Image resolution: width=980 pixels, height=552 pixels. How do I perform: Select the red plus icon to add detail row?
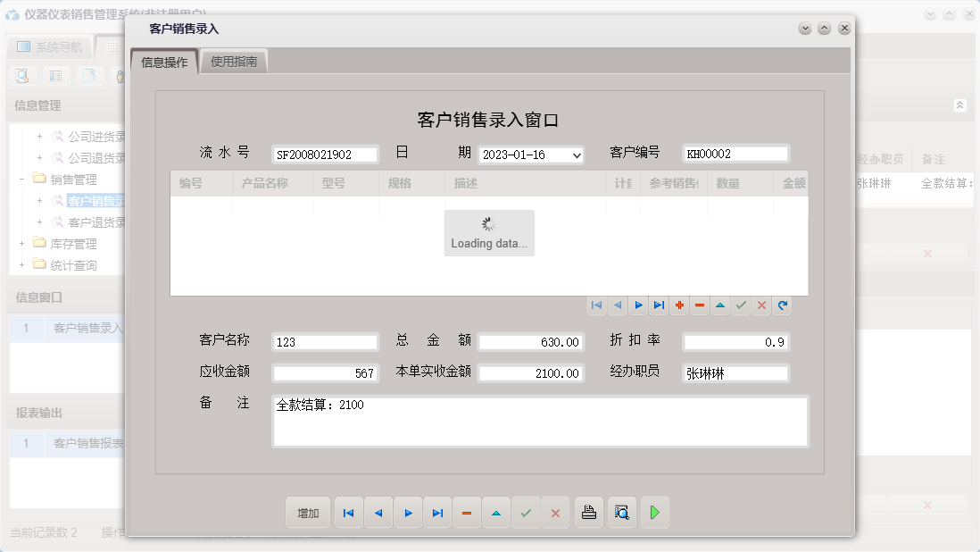tap(679, 305)
